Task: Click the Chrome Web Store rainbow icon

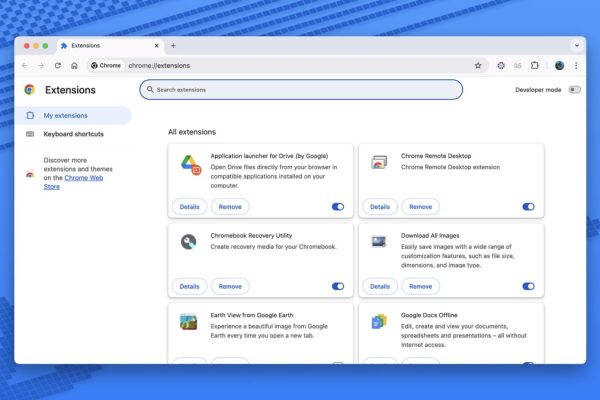Action: click(x=30, y=174)
